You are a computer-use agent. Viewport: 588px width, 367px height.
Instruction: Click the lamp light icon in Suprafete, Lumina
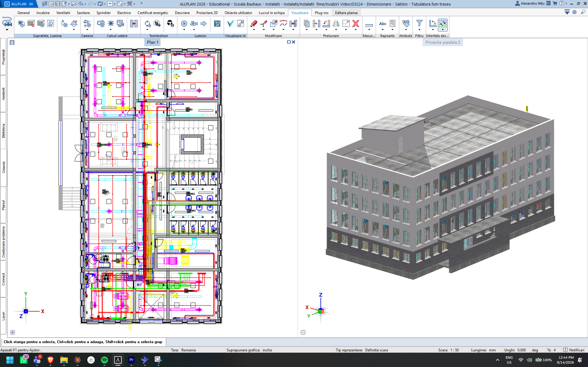click(74, 24)
